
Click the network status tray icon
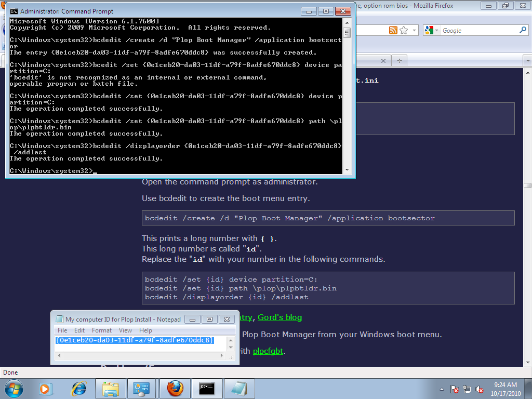click(x=467, y=389)
